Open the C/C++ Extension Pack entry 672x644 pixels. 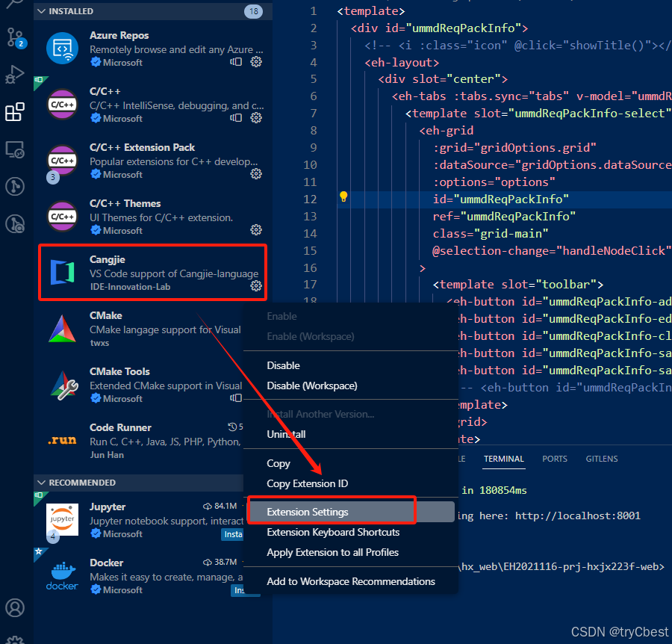coord(153,161)
